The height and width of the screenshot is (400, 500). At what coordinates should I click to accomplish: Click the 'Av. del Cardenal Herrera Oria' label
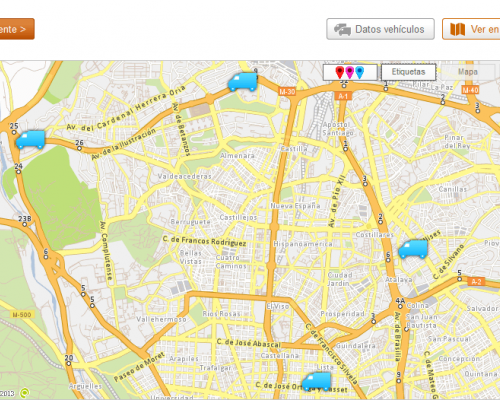point(126,108)
